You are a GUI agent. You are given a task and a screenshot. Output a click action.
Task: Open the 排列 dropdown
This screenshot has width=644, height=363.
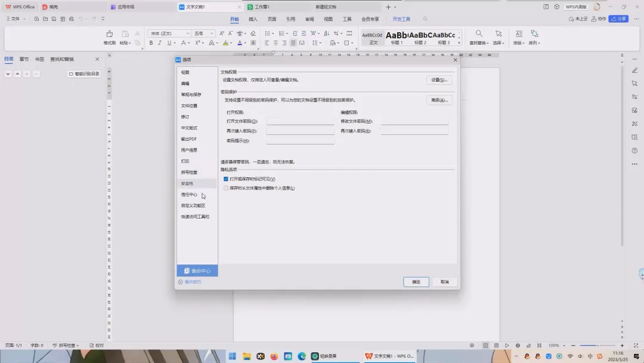click(x=534, y=43)
